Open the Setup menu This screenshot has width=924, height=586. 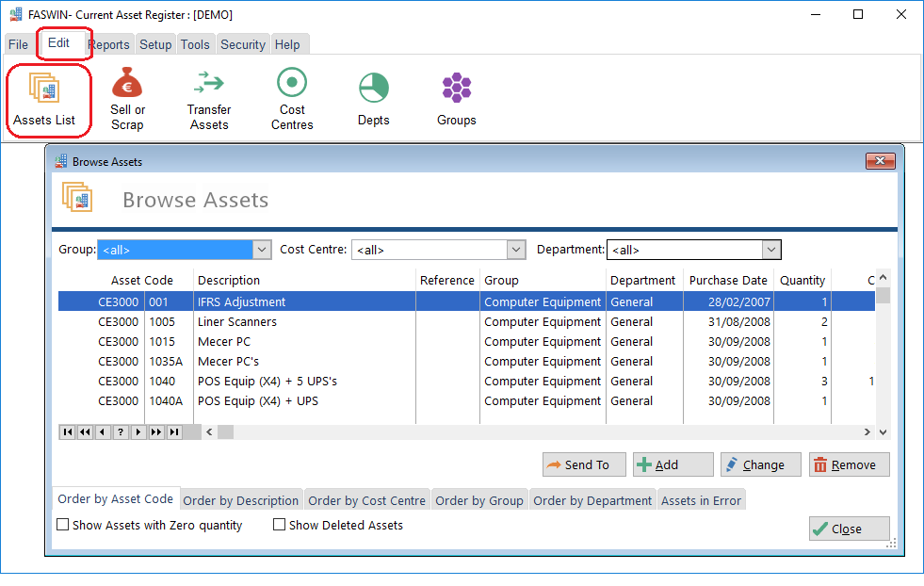pyautogui.click(x=155, y=45)
